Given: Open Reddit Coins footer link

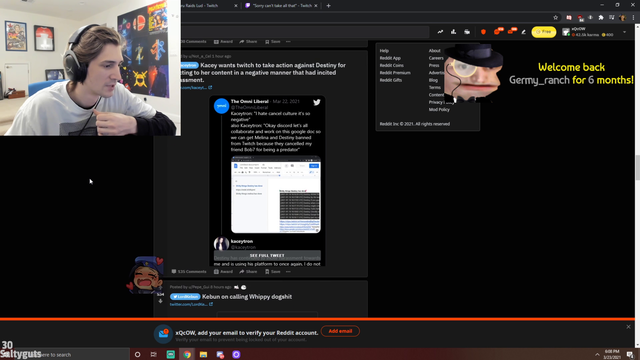Looking at the screenshot, I should [x=392, y=65].
